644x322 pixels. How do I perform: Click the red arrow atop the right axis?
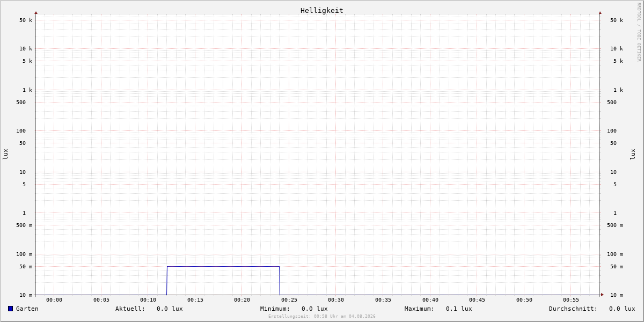coord(600,12)
